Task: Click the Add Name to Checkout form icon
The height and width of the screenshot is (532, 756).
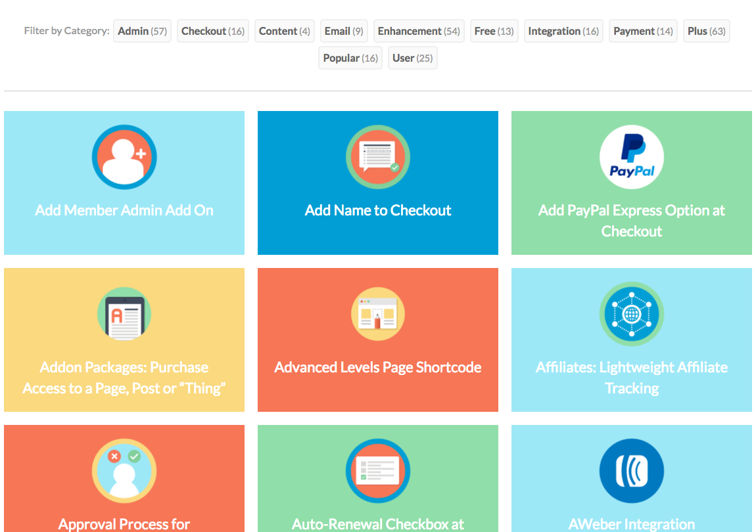Action: coord(378,157)
